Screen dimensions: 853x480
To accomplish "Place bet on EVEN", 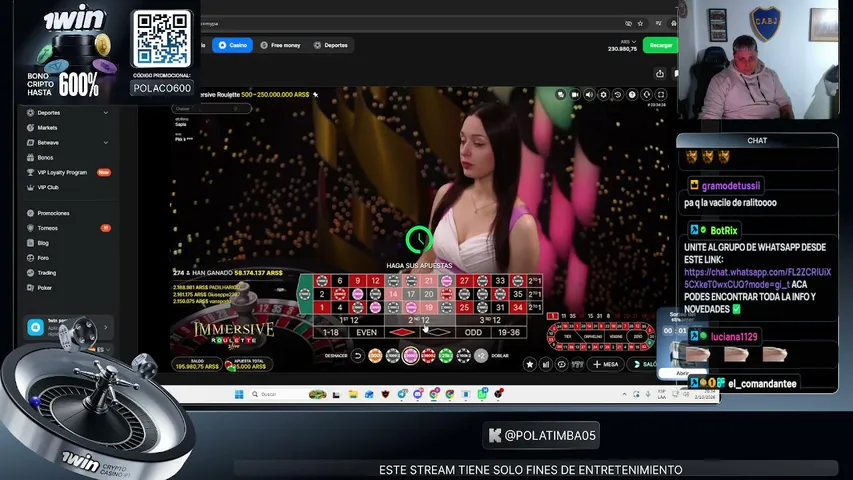I will click(367, 333).
